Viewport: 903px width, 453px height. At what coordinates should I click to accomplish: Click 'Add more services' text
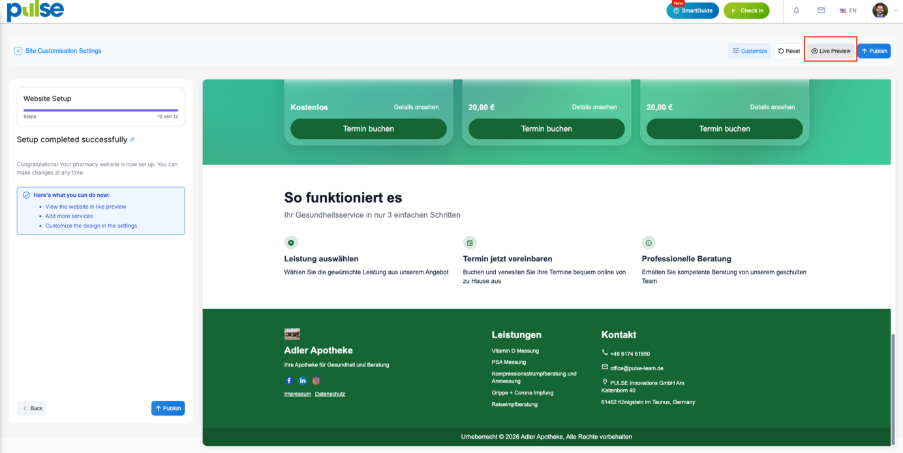pyautogui.click(x=69, y=216)
